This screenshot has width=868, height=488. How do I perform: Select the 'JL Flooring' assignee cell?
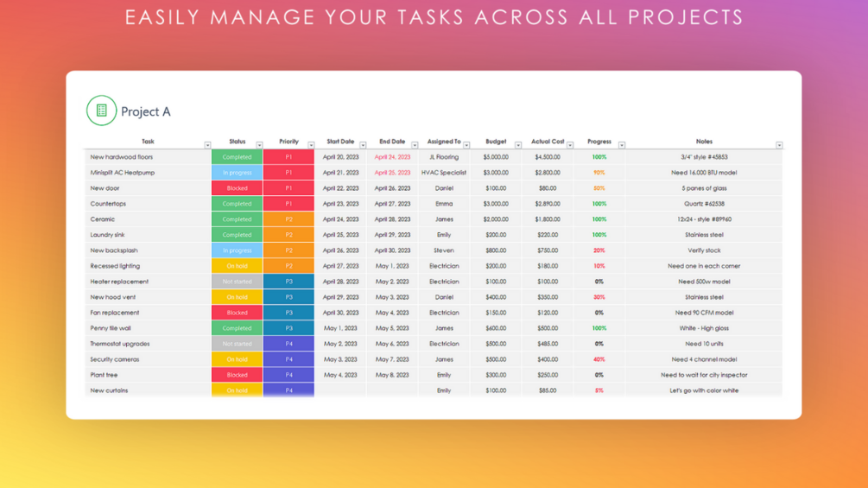click(444, 157)
